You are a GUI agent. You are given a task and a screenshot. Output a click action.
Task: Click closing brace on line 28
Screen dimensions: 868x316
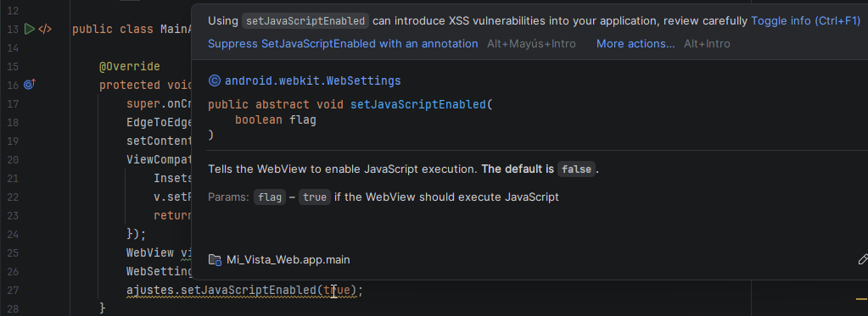click(x=103, y=308)
